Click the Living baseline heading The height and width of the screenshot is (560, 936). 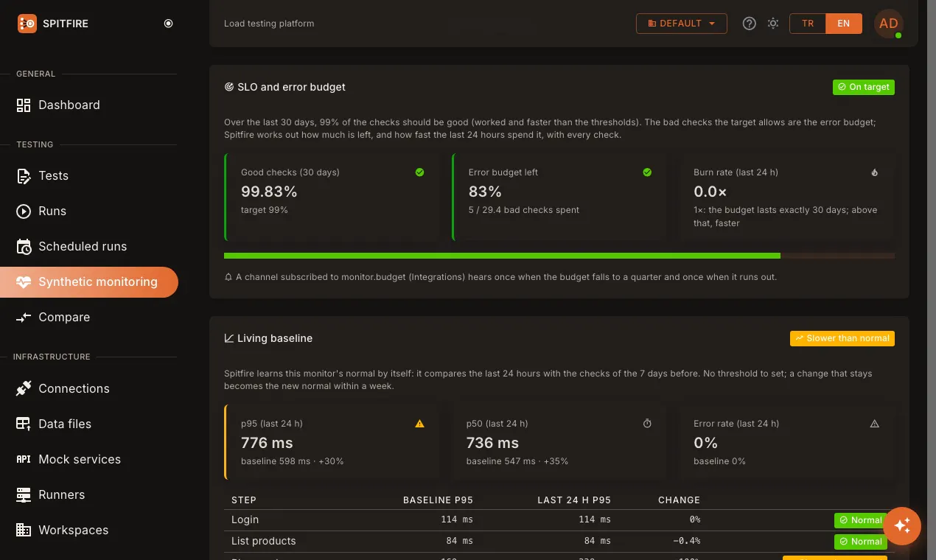(275, 338)
